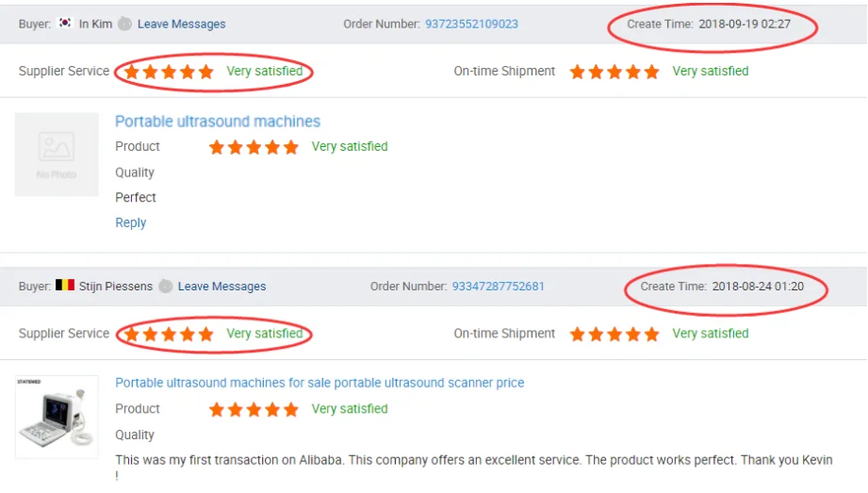Click the No Photo placeholder thumbnail
This screenshot has height=493, width=868.
57,155
